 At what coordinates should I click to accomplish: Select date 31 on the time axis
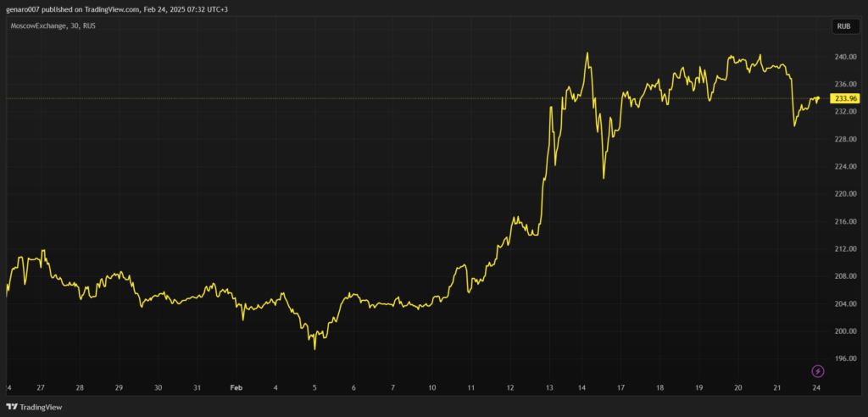pos(197,387)
